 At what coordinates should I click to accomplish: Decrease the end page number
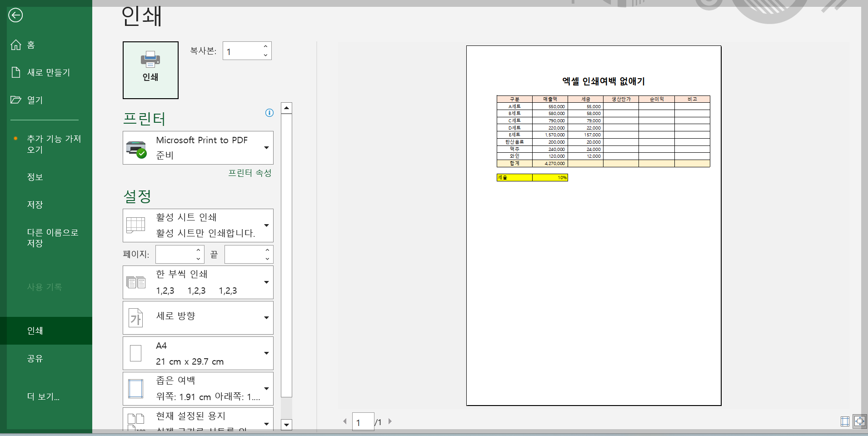267,259
